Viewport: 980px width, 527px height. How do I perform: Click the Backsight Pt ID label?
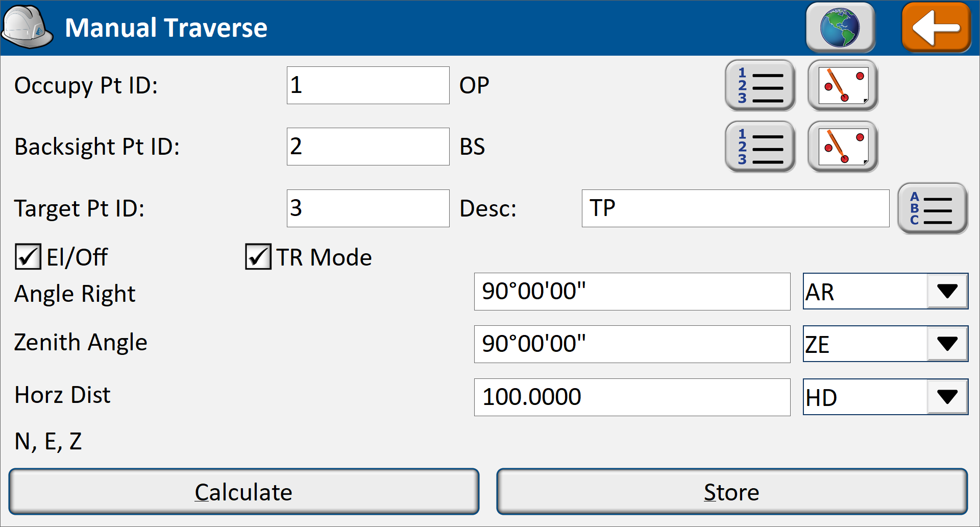[97, 147]
